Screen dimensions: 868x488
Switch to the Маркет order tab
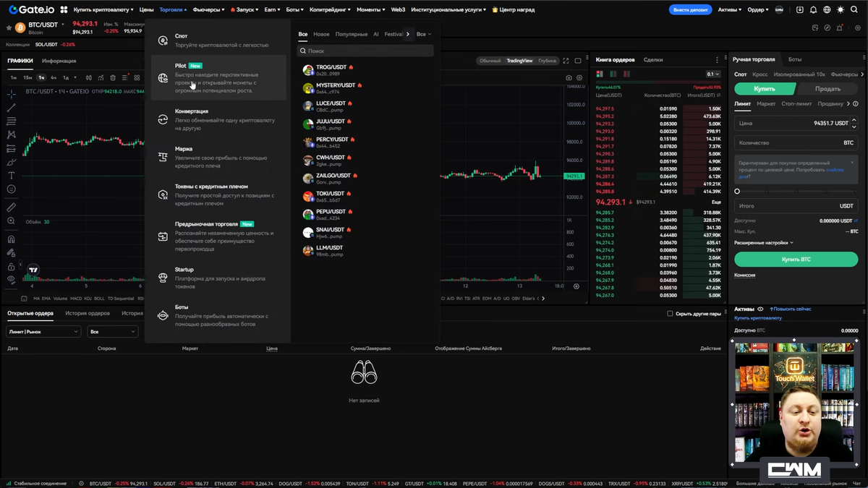point(766,104)
